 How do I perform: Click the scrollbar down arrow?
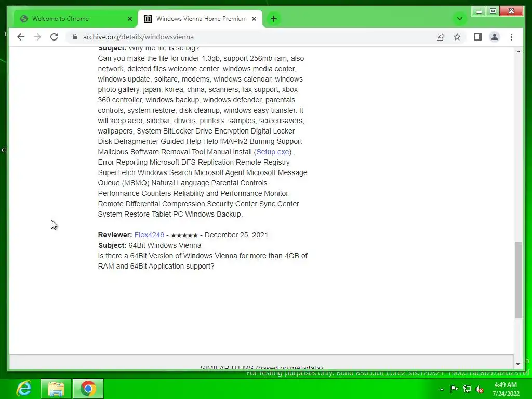tap(518, 364)
